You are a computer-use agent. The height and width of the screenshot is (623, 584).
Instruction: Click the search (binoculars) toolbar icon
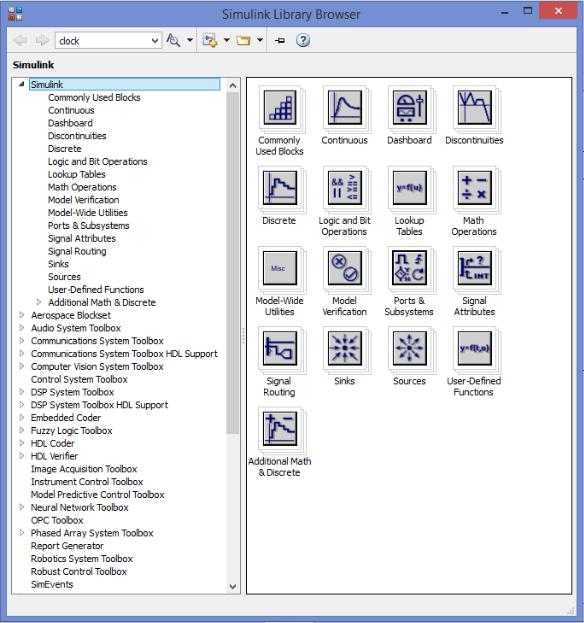click(173, 40)
